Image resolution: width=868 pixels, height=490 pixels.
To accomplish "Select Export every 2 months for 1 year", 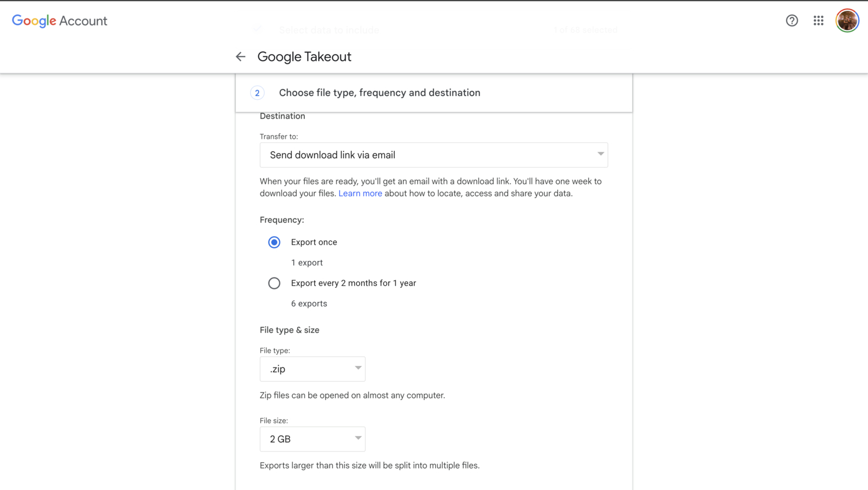I will tap(274, 283).
